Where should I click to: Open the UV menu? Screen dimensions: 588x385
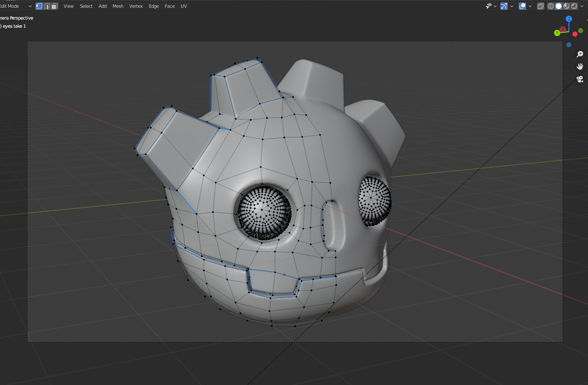pyautogui.click(x=183, y=6)
